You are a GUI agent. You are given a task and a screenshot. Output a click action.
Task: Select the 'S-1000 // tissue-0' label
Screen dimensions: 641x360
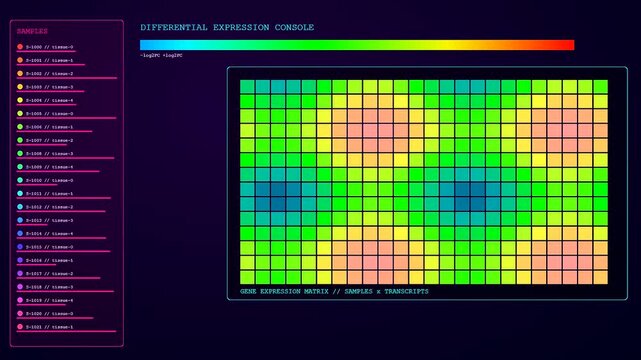click(x=49, y=47)
